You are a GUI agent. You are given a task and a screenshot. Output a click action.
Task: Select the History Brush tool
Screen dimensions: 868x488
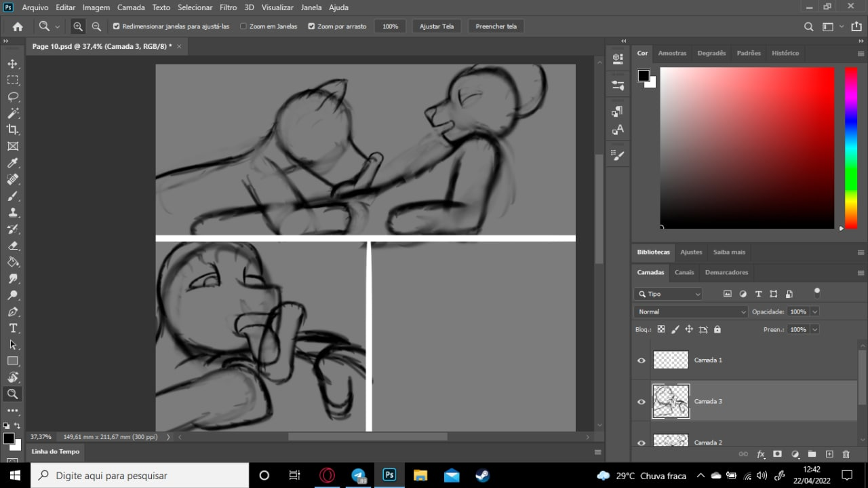[x=12, y=229]
